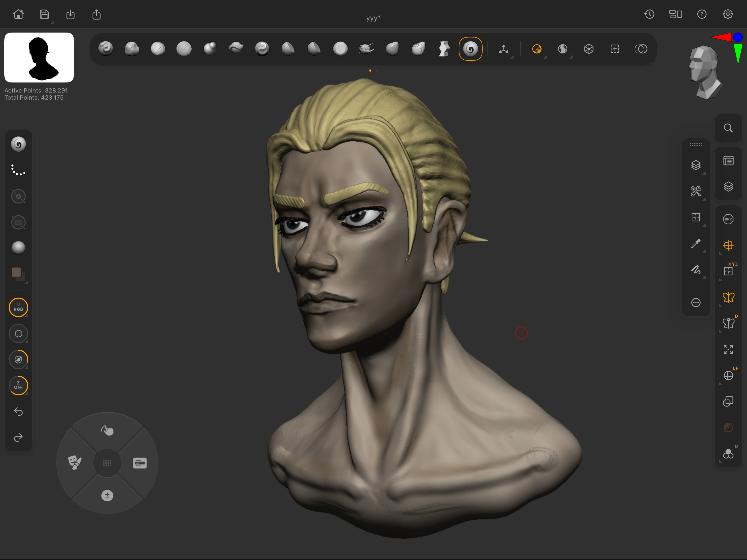747x560 pixels.
Task: Select the spiky snake hook brush
Action: coord(366,49)
